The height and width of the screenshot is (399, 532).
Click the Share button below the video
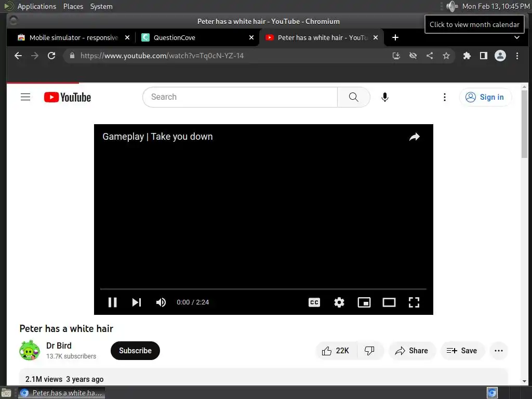tap(411, 351)
